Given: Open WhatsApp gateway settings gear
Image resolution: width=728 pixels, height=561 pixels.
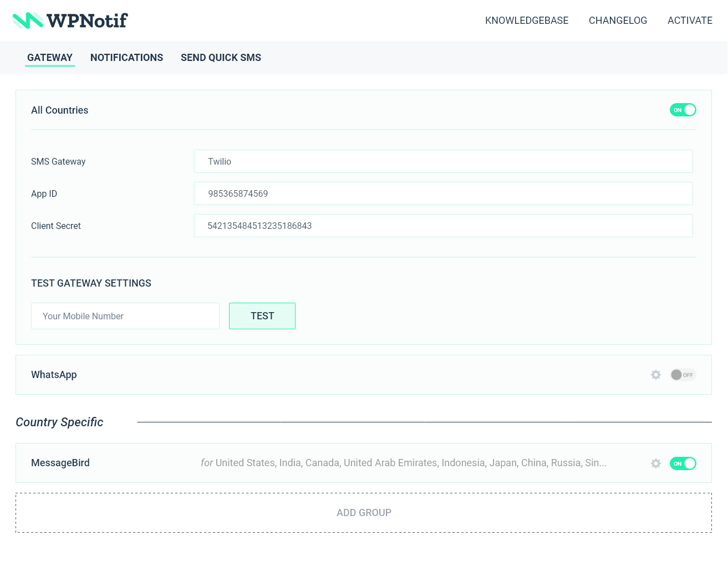Looking at the screenshot, I should pos(656,375).
